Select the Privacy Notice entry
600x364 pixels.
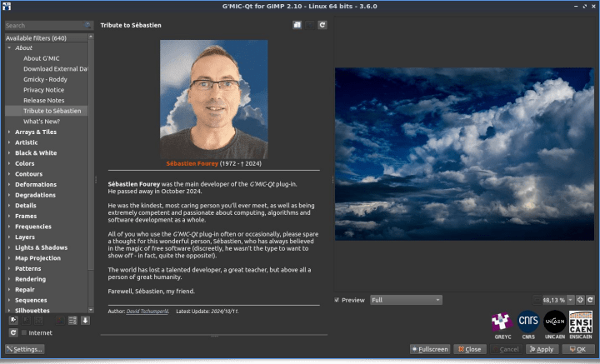(43, 90)
